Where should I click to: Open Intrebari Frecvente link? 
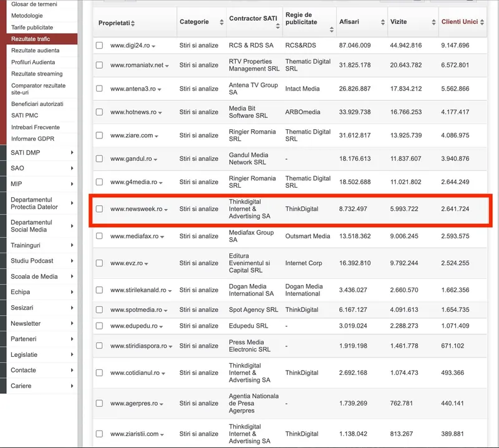(36, 127)
